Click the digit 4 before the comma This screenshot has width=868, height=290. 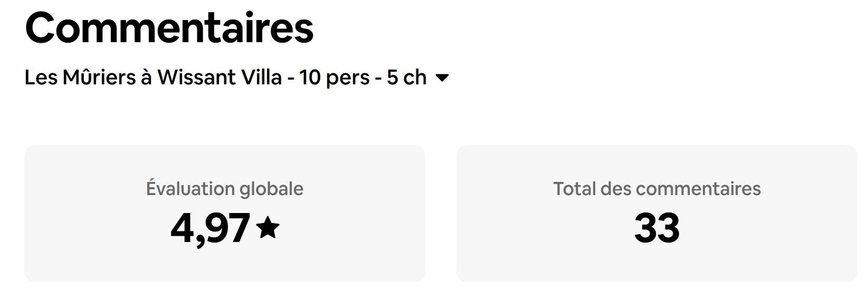[182, 228]
